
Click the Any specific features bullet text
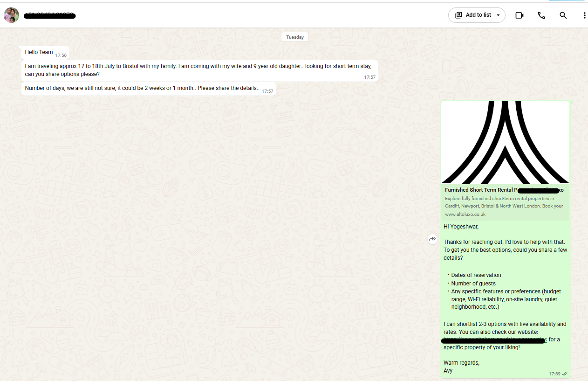point(506,299)
